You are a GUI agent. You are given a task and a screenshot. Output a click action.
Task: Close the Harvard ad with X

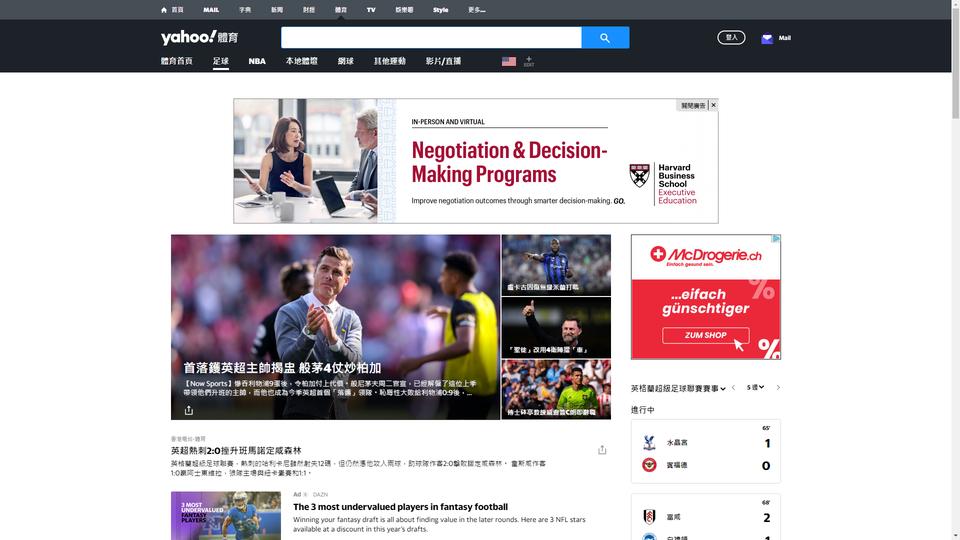pyautogui.click(x=713, y=105)
